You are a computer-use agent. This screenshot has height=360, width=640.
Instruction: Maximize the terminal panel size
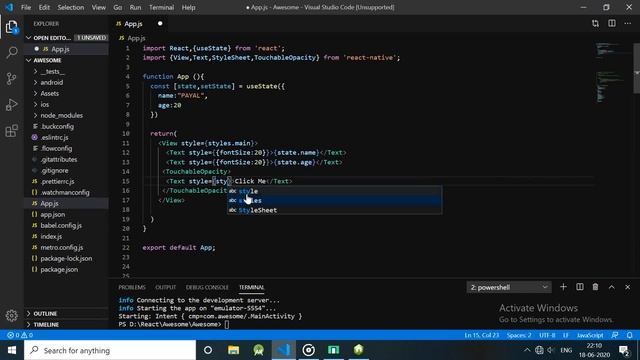(611, 287)
